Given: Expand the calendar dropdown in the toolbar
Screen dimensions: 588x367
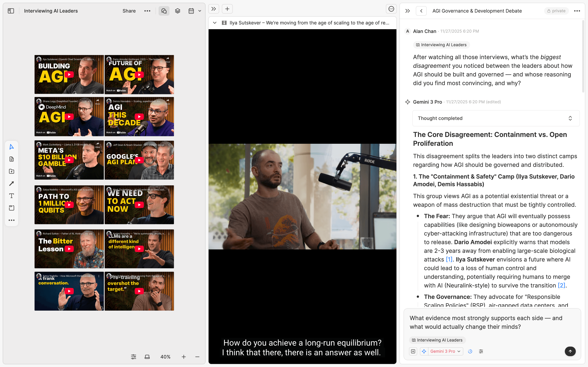Looking at the screenshot, I should click(200, 11).
